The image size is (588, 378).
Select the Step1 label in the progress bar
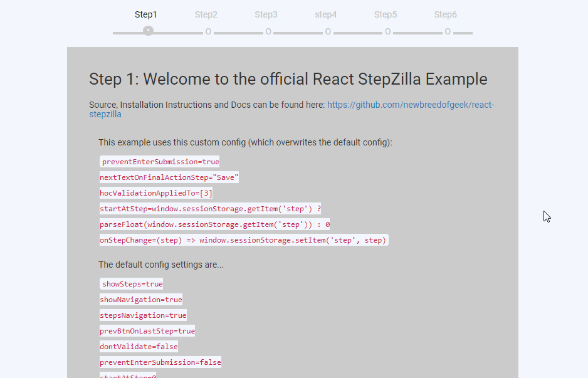pyautogui.click(x=146, y=14)
